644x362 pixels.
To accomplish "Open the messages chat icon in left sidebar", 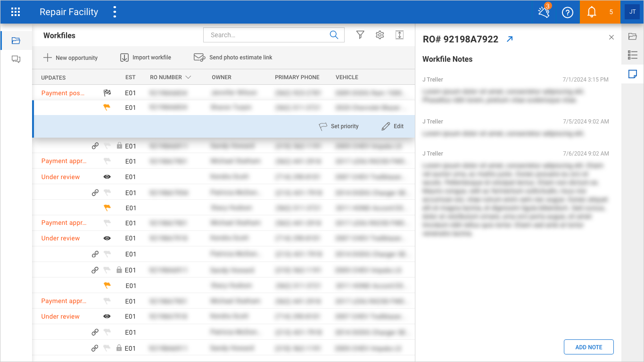I will coord(16,59).
